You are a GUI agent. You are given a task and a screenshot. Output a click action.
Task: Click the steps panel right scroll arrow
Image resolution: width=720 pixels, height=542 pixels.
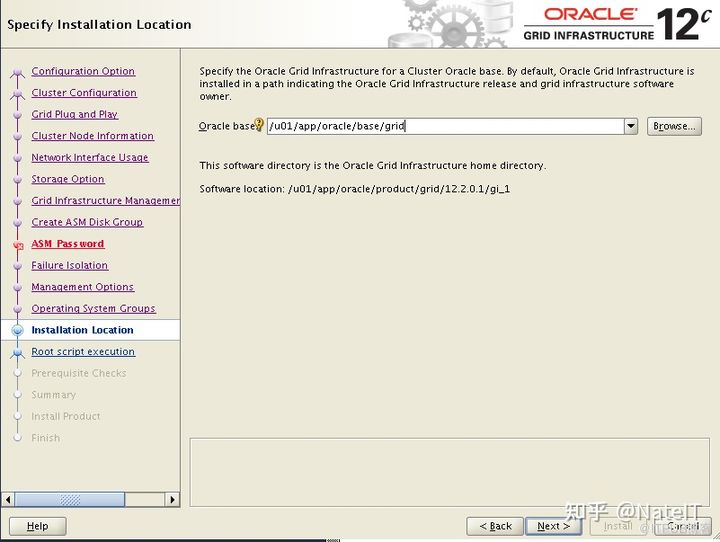coord(172,499)
